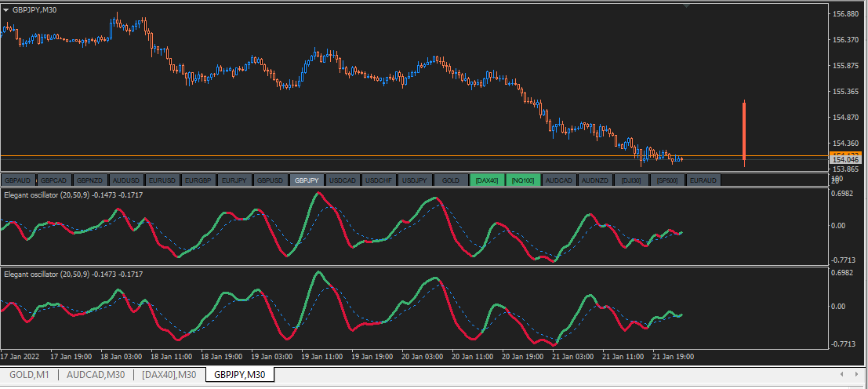Click the active GBPJPY,M30 bottom tab
Screen dimensions: 868x389
pyautogui.click(x=240, y=375)
